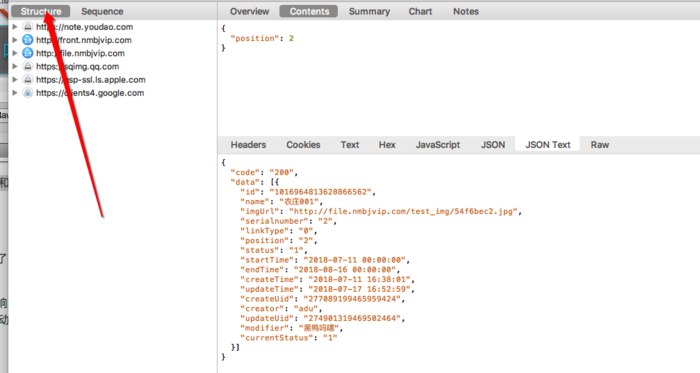This screenshot has height=373, width=700.
Task: Expand the clients4.google.com host node
Action: pos(15,93)
